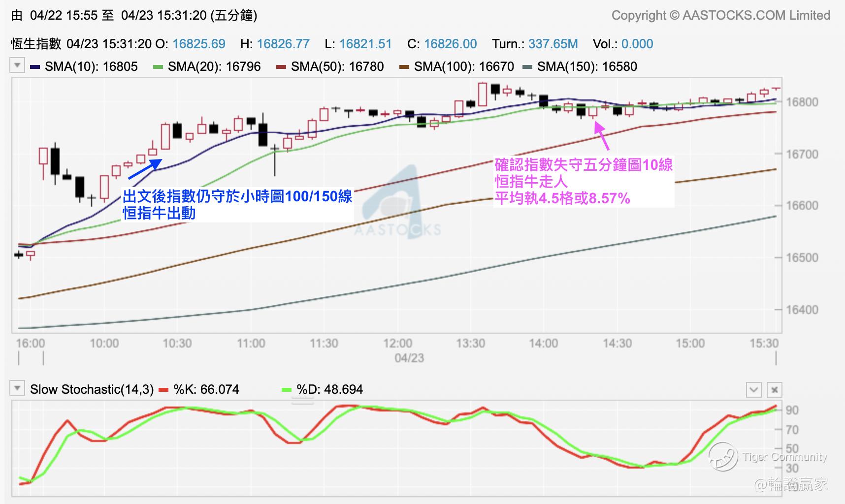Close the Slow Stochastic indicator panel
This screenshot has width=845, height=504.
775,390
